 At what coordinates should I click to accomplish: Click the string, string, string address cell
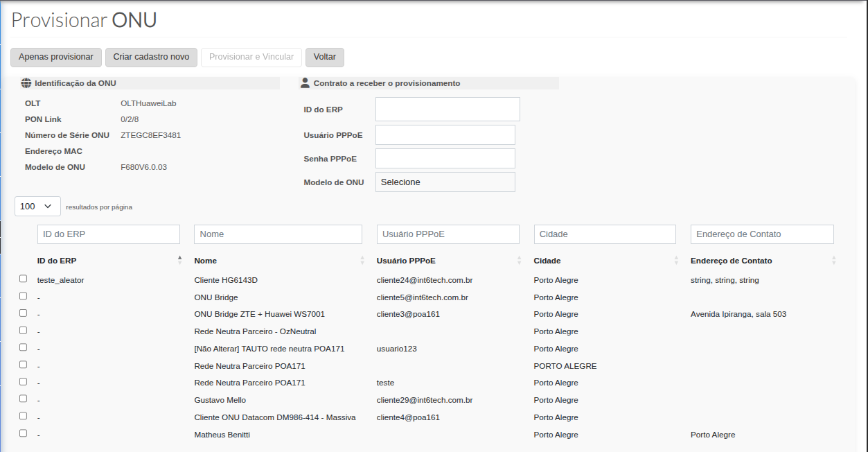click(x=725, y=280)
